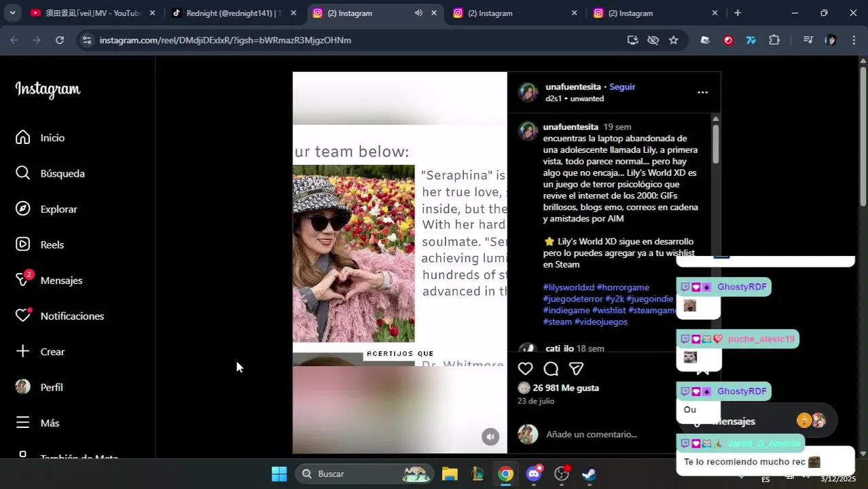Open Perfil avatar in sidebar
The image size is (868, 489).
pyautogui.click(x=23, y=387)
